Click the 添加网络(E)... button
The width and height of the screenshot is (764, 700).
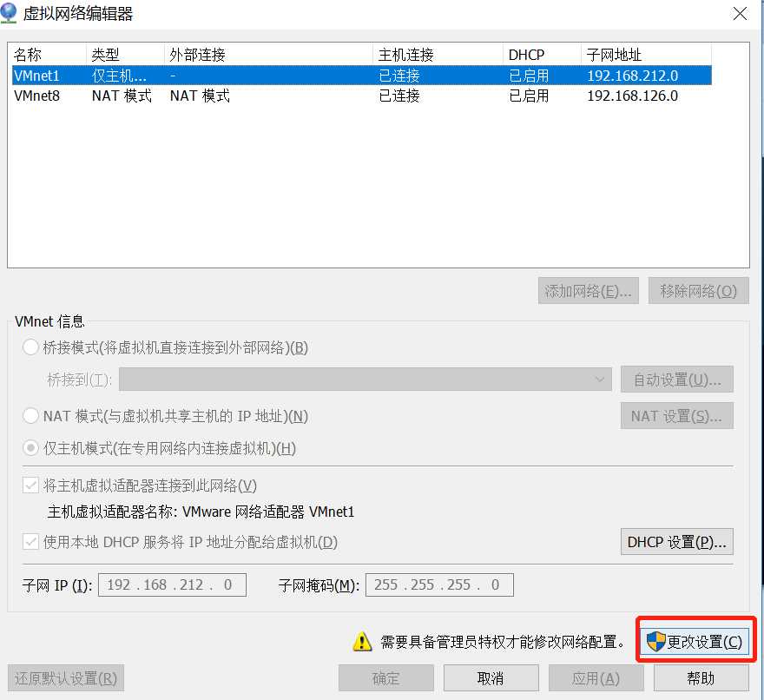pos(588,291)
